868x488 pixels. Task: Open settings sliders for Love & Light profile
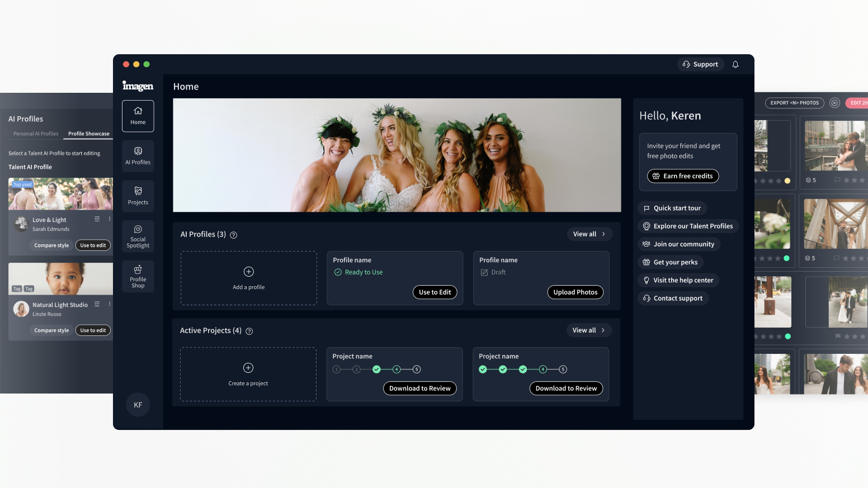97,219
